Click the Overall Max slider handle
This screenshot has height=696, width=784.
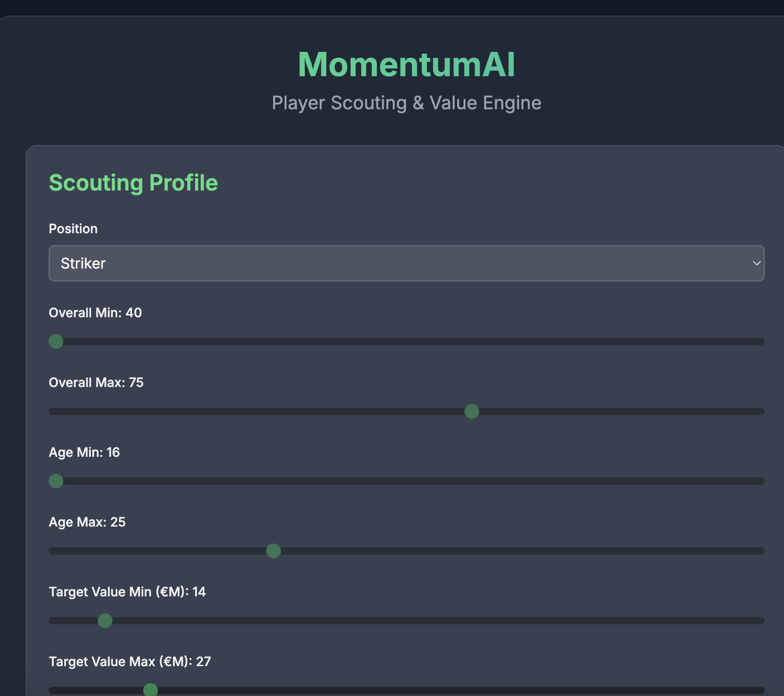pos(472,411)
